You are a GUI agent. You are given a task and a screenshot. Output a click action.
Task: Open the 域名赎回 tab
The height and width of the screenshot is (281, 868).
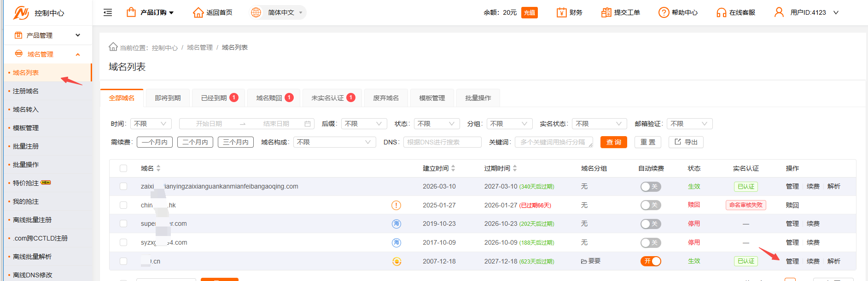click(274, 98)
